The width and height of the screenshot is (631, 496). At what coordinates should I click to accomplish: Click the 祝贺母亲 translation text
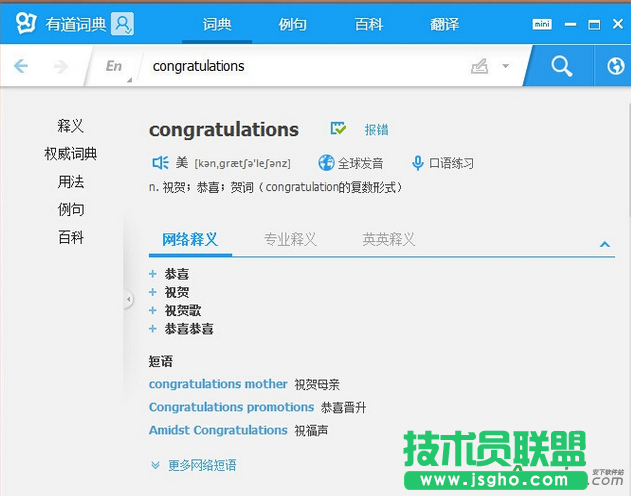(x=317, y=385)
